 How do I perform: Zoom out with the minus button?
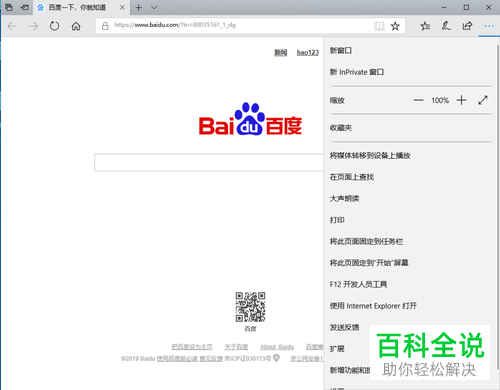tap(418, 100)
